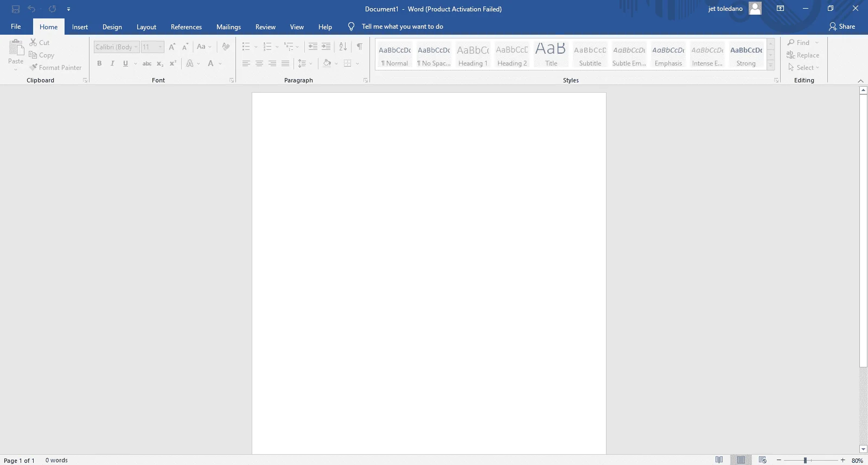The height and width of the screenshot is (465, 868).
Task: Redo or repeat the last action
Action: click(52, 9)
